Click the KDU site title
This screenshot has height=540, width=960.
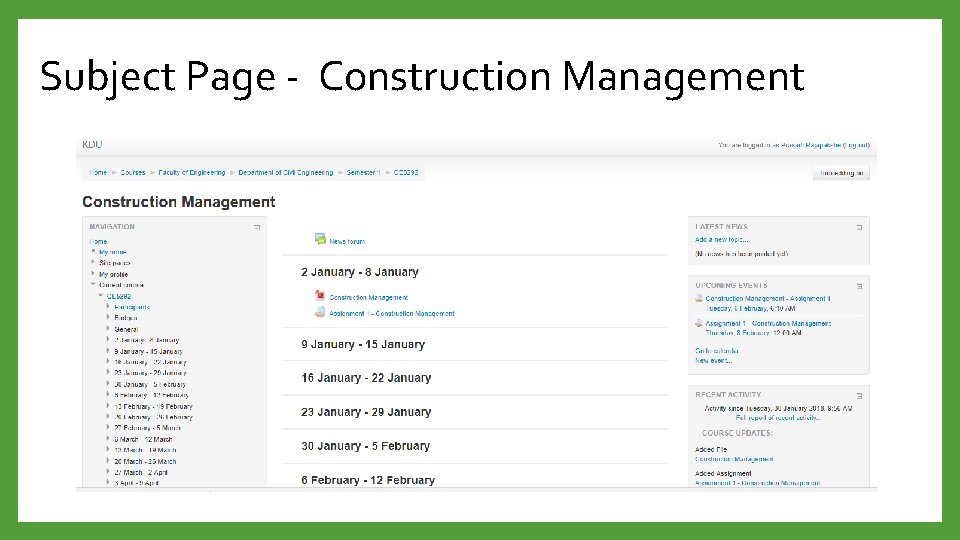pos(92,144)
